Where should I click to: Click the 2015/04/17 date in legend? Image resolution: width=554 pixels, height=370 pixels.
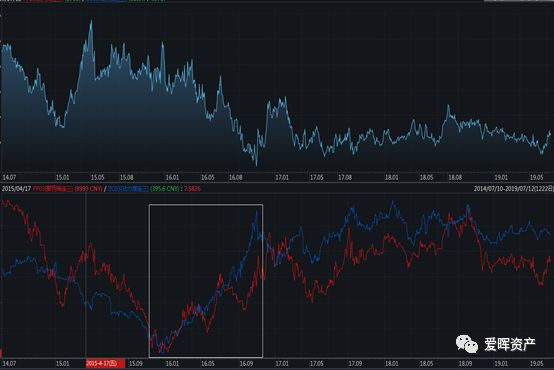click(16, 189)
